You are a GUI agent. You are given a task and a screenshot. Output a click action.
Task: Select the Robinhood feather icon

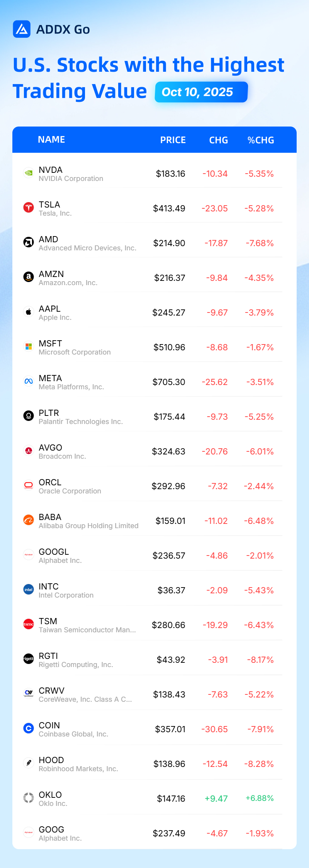(29, 763)
